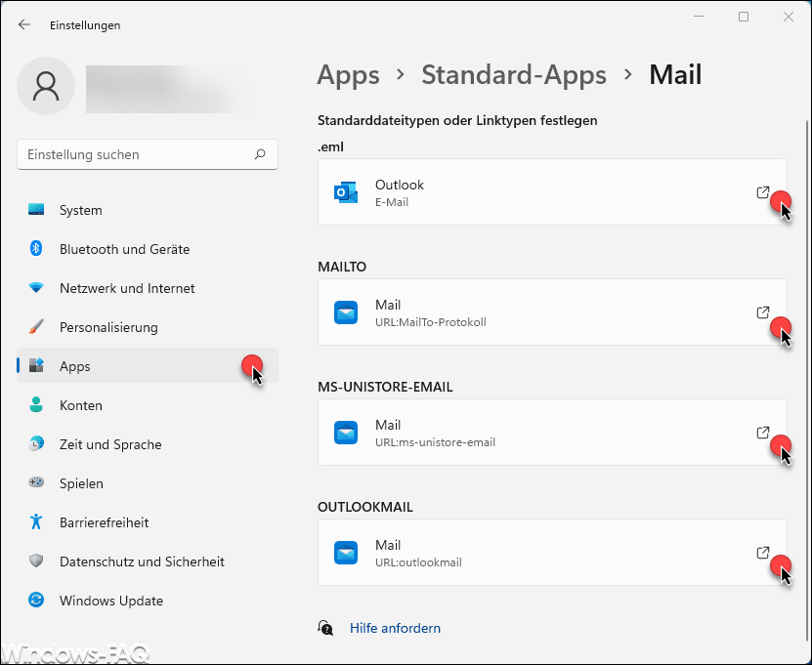The width and height of the screenshot is (812, 665).
Task: Go back with the arrow button
Action: pos(24,25)
